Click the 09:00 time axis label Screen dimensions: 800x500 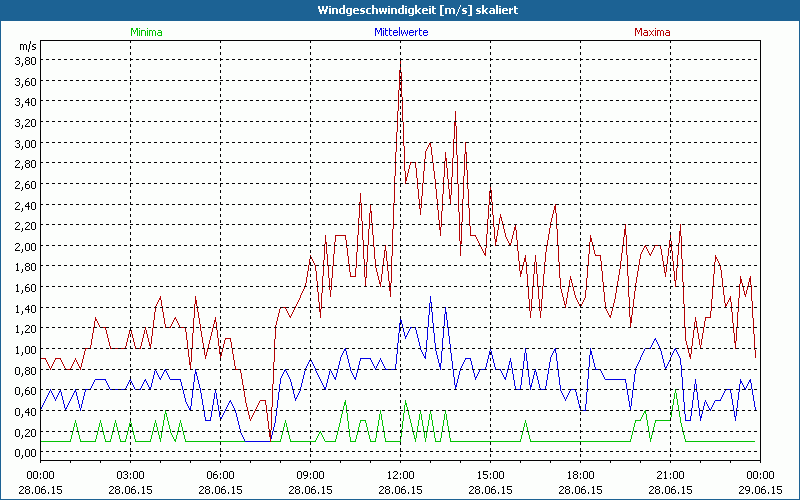click(310, 475)
